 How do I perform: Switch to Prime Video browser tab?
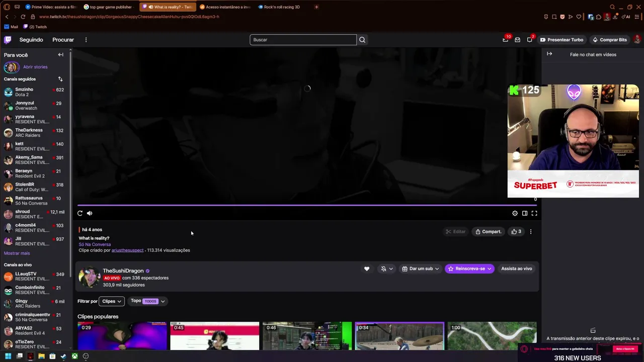coord(50,7)
